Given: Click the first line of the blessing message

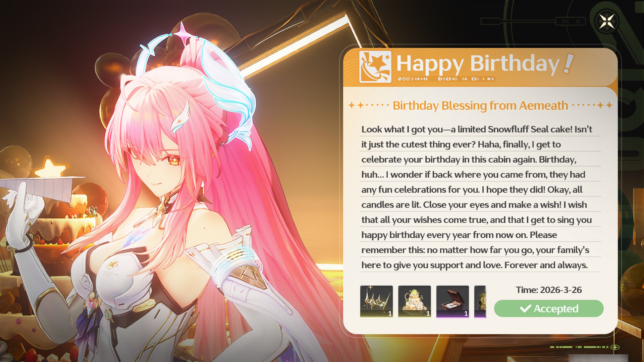Looking at the screenshot, I should tap(477, 129).
